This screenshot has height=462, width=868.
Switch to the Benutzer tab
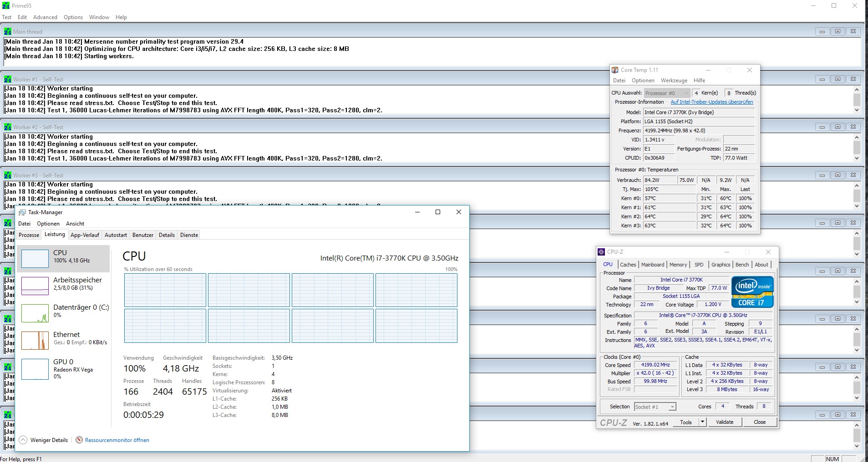click(x=143, y=235)
